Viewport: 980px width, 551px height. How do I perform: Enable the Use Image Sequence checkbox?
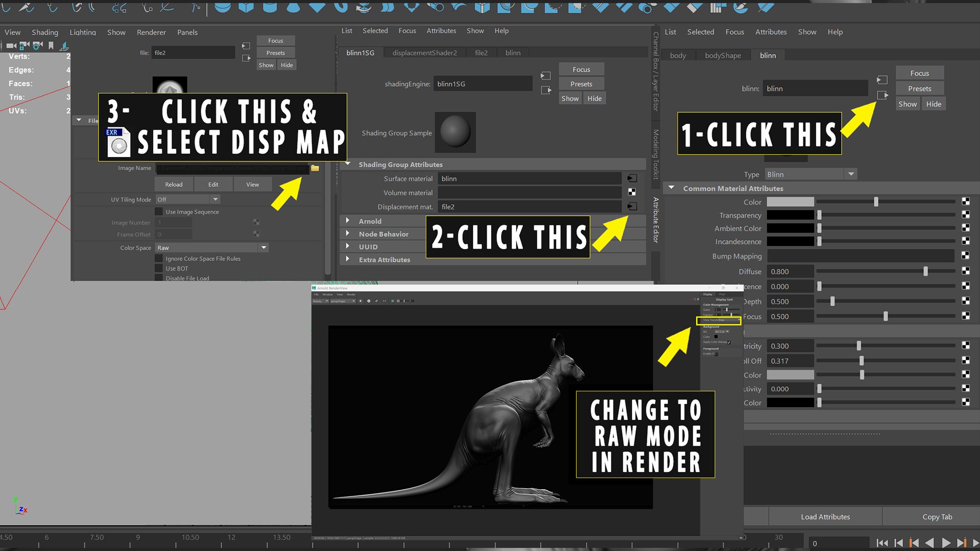pos(159,212)
